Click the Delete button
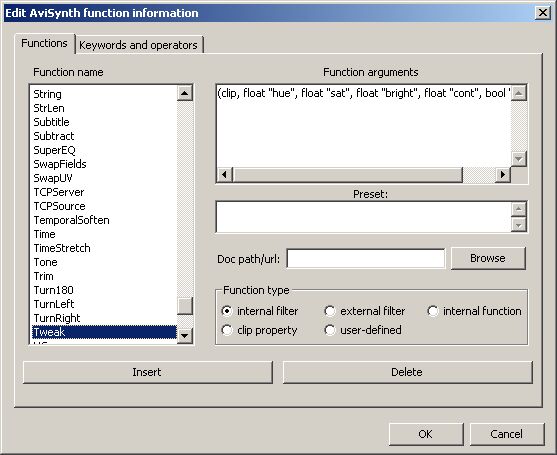 coord(407,372)
